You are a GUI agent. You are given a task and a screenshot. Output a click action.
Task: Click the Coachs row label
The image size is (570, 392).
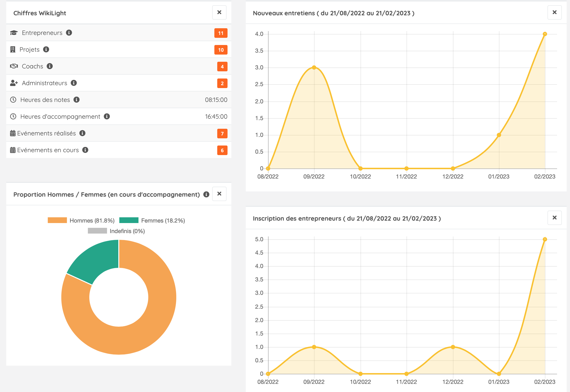pyautogui.click(x=32, y=66)
